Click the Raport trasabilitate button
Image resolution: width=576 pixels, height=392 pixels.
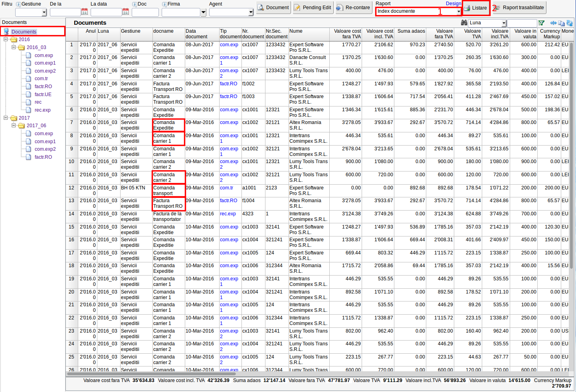tap(519, 8)
